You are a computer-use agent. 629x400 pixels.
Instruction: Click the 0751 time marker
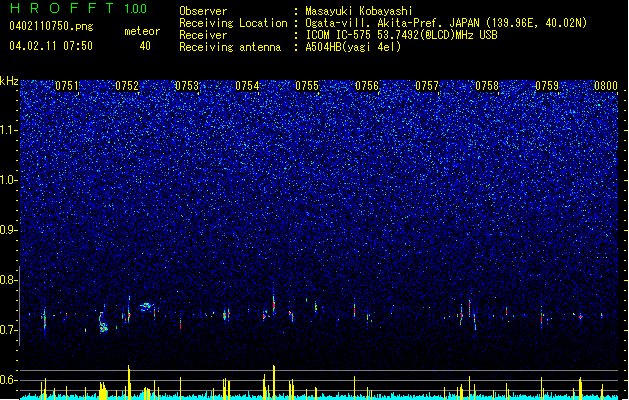(x=67, y=86)
